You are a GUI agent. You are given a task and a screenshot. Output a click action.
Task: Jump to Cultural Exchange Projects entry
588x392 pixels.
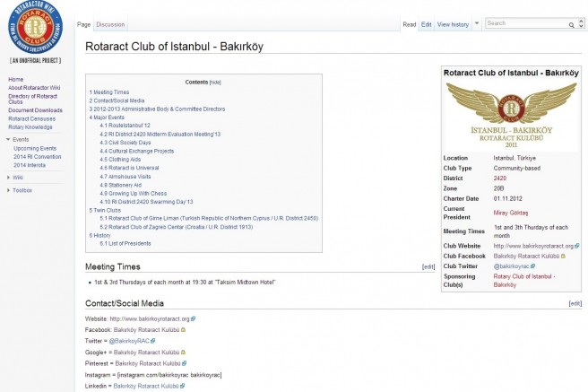137,152
